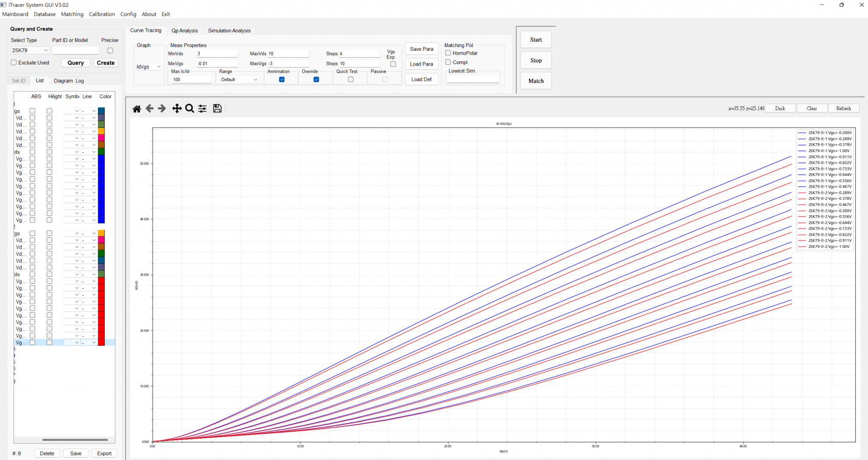Check the Compl. matching option
Image resolution: width=868 pixels, height=460 pixels.
448,62
